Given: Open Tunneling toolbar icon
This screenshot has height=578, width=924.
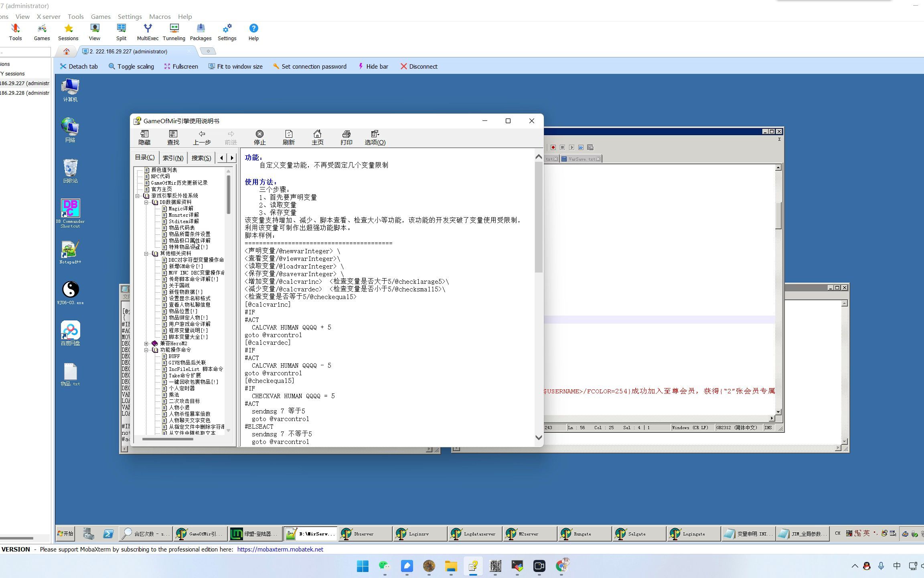Looking at the screenshot, I should (174, 32).
